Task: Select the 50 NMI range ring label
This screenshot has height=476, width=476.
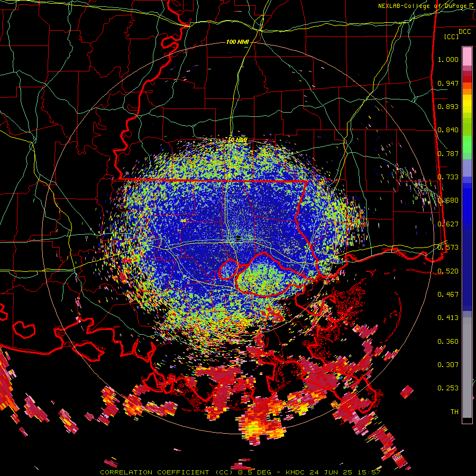Action: 237,140
